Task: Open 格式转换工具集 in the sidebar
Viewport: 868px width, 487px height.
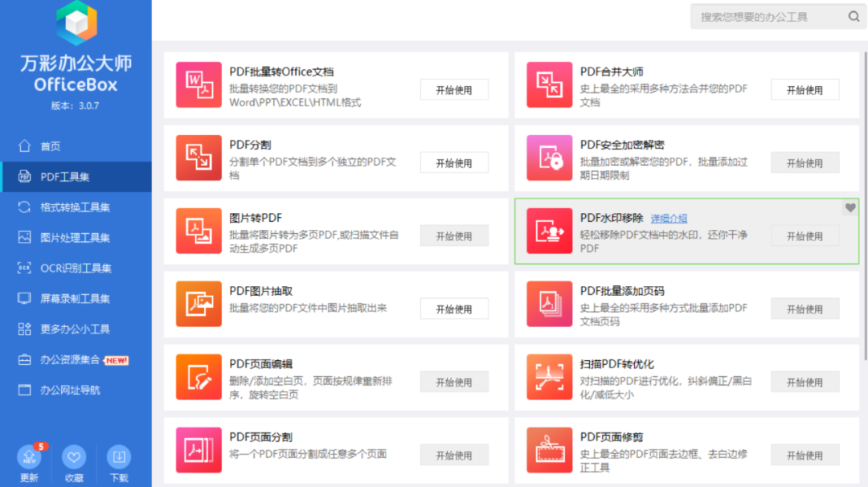Action: [x=77, y=207]
